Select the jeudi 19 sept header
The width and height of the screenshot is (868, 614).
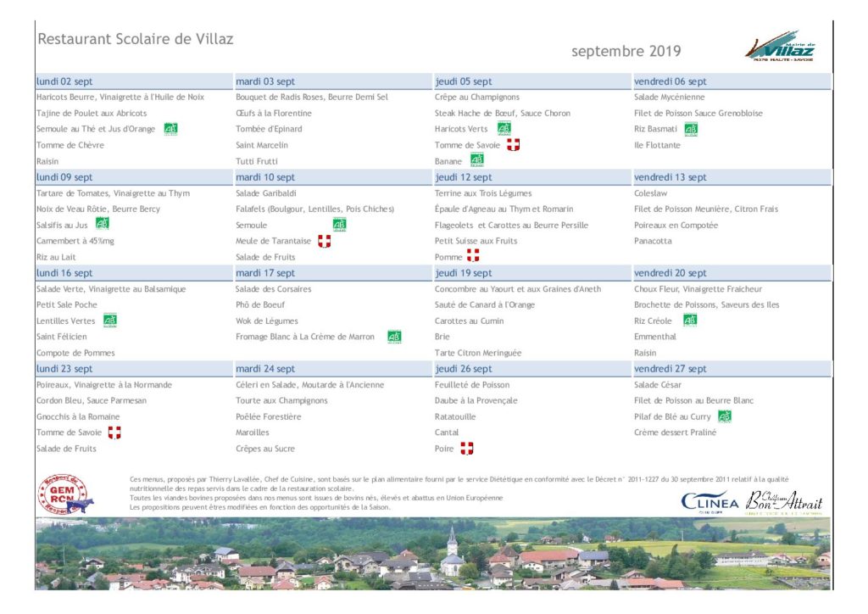coord(532,273)
